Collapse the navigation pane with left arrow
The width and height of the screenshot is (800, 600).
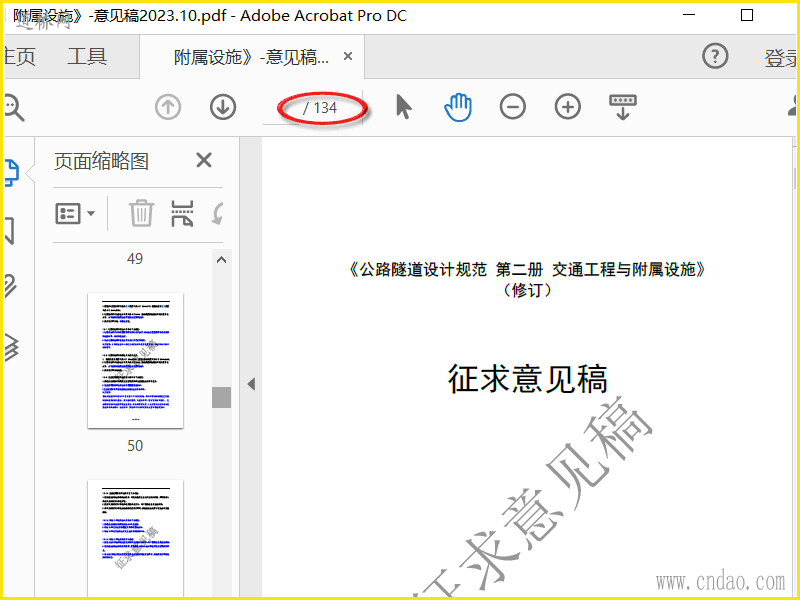click(x=251, y=384)
